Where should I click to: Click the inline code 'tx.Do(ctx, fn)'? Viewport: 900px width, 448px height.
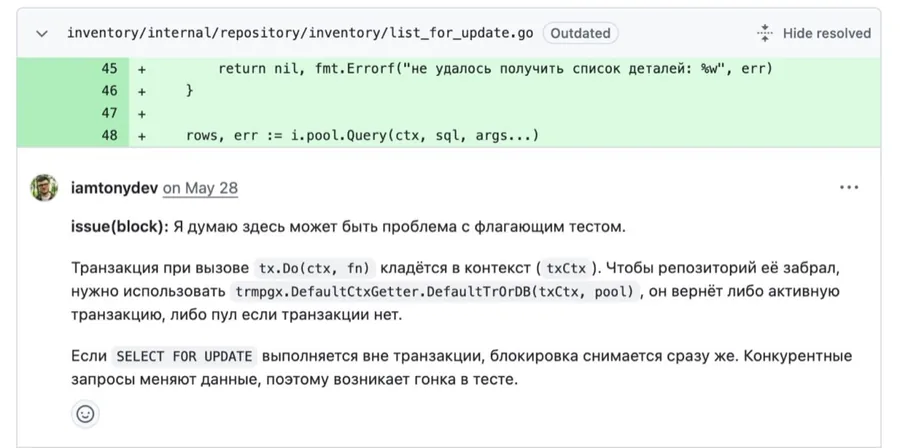(315, 268)
